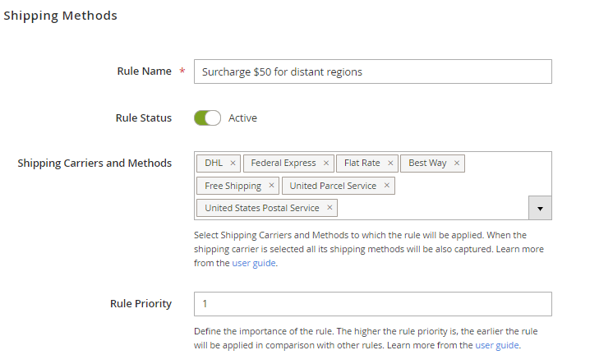Click the Flat Rate chip label
The width and height of the screenshot is (613, 364).
click(x=362, y=163)
